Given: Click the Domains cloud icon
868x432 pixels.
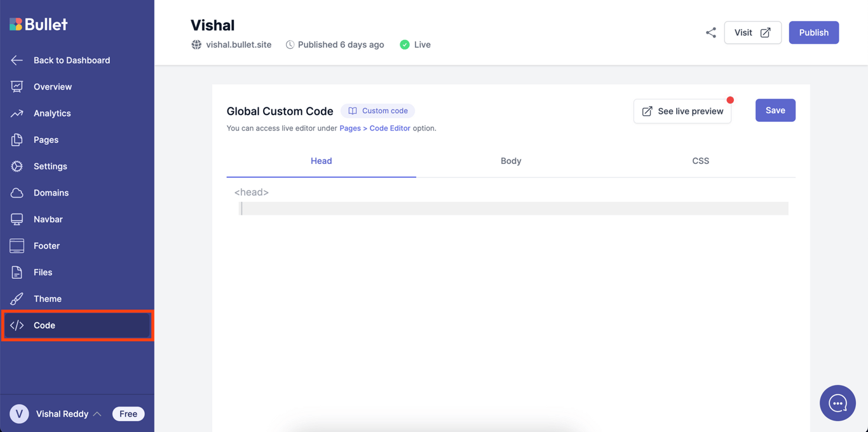Looking at the screenshot, I should click(17, 192).
